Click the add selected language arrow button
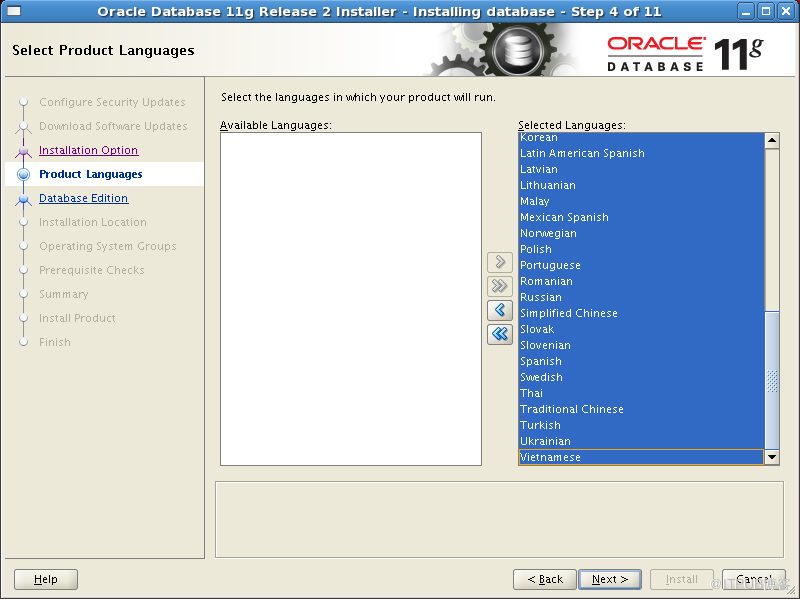 point(499,262)
